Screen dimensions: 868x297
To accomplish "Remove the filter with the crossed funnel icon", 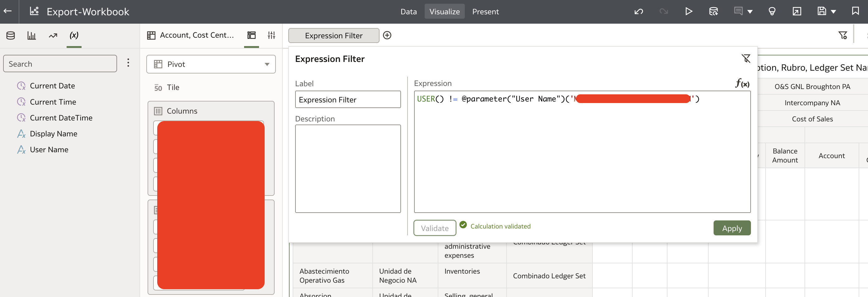I will pyautogui.click(x=746, y=59).
